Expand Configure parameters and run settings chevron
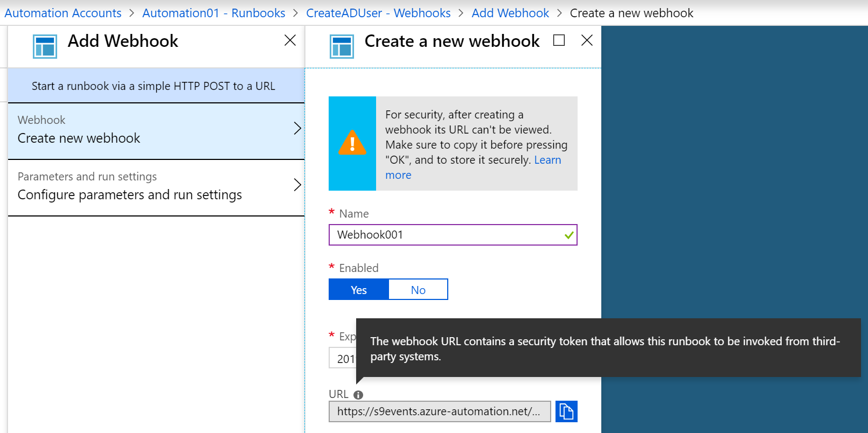The width and height of the screenshot is (868, 433). tap(297, 185)
